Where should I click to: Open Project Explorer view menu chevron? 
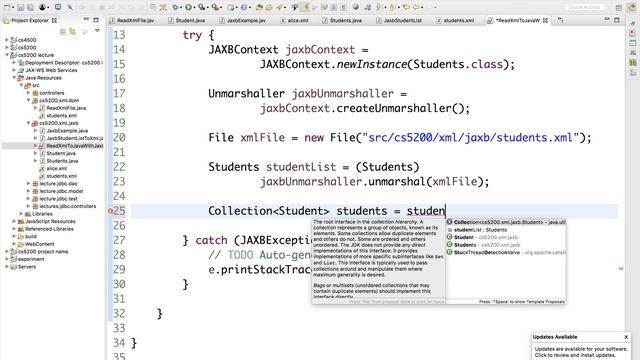[97, 31]
